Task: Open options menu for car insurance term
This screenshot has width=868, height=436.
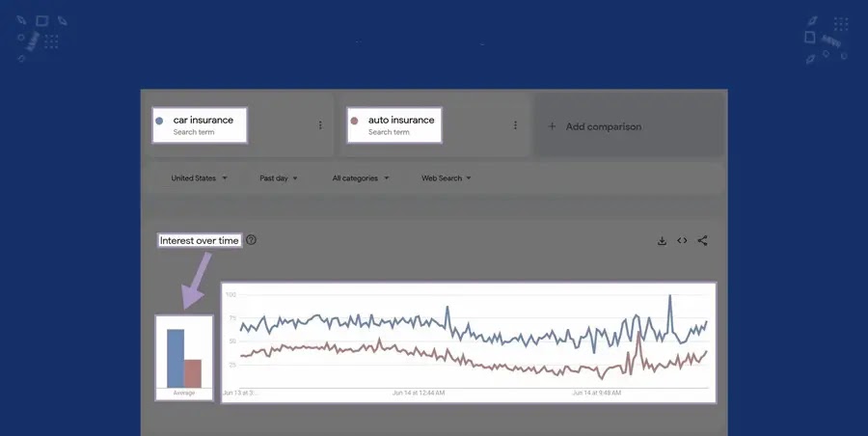Action: (x=320, y=125)
